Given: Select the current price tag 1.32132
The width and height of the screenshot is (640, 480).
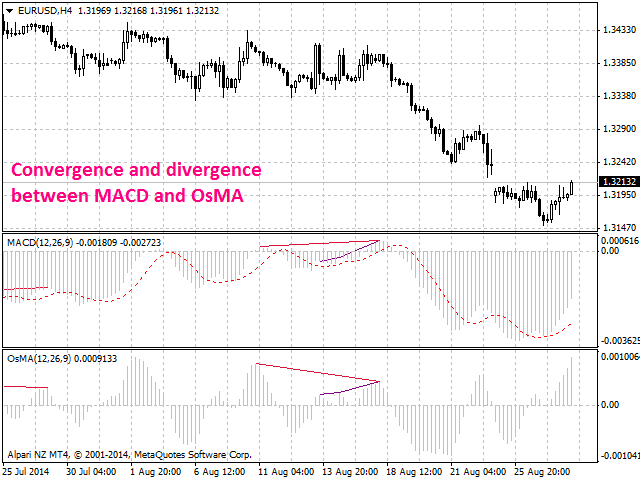Looking at the screenshot, I should (617, 182).
